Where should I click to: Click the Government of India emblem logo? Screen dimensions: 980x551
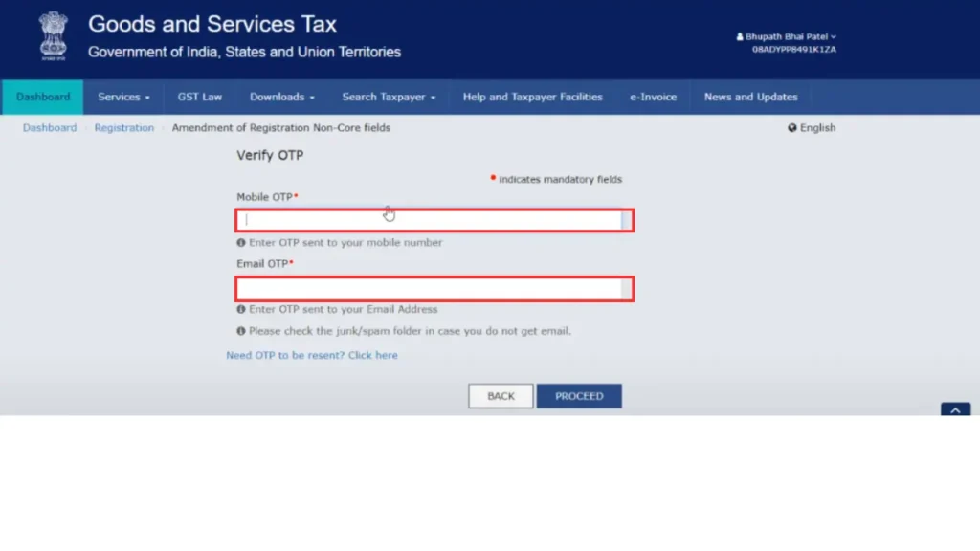click(54, 36)
